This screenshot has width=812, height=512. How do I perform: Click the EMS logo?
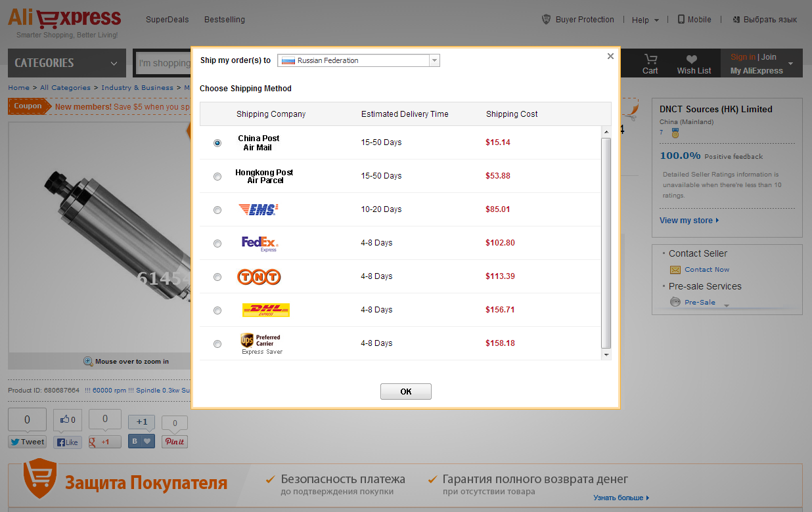click(x=258, y=209)
